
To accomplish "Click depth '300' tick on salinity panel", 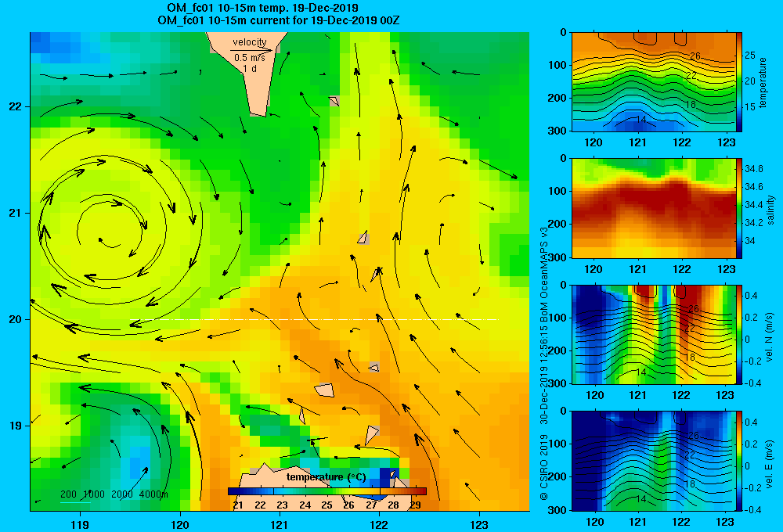I will tap(557, 257).
